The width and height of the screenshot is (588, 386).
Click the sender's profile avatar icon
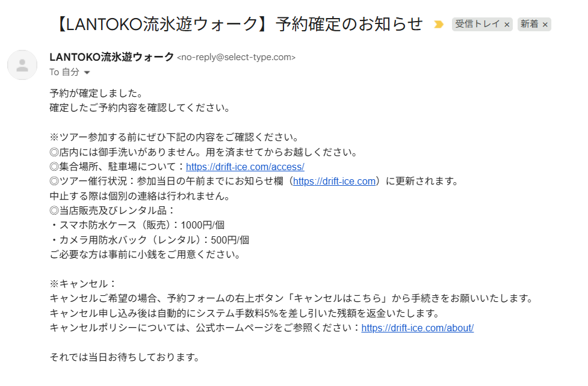tap(22, 65)
